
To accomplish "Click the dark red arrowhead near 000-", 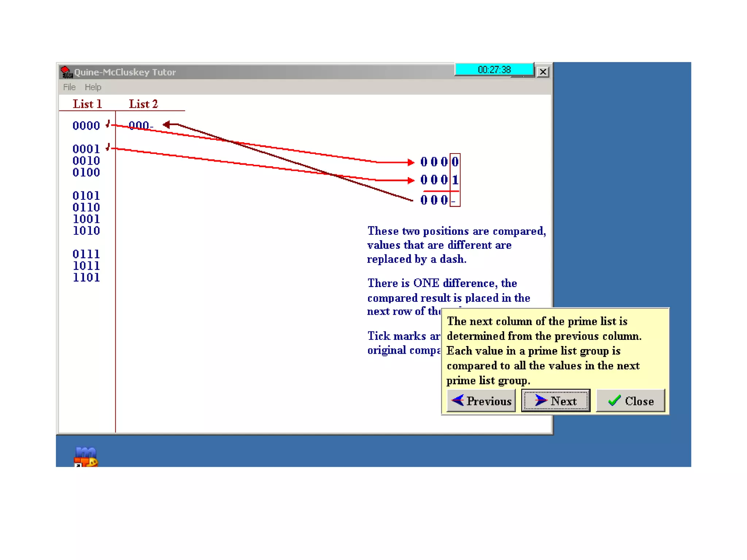I will tap(167, 125).
